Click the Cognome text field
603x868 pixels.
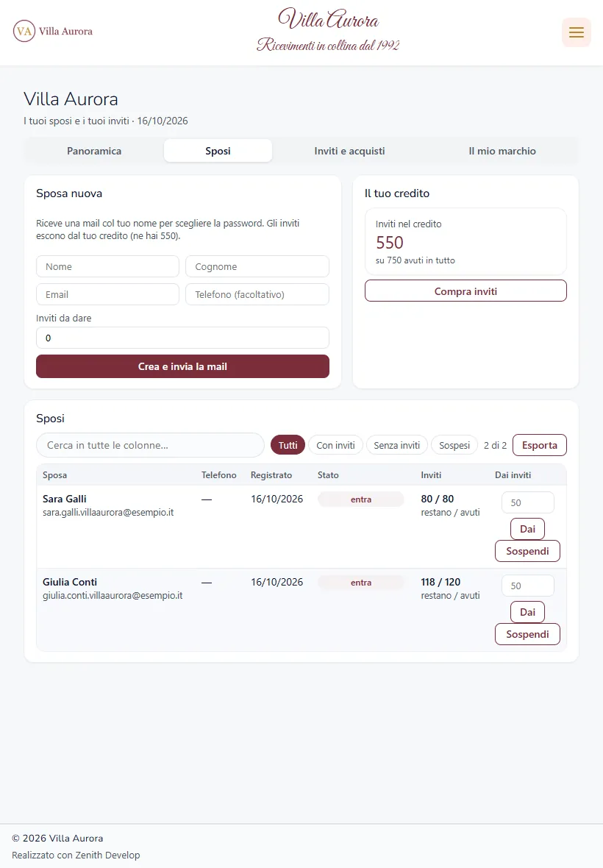(x=257, y=266)
